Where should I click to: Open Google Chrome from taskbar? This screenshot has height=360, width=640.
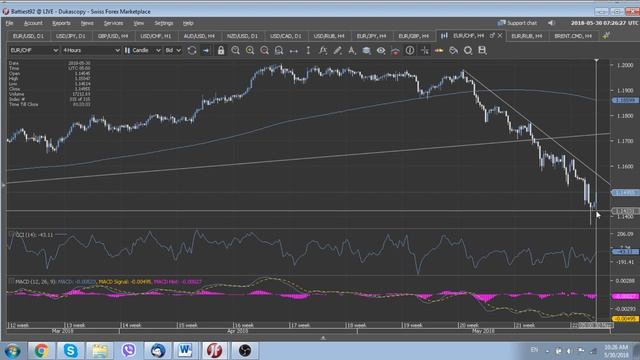tap(41, 351)
